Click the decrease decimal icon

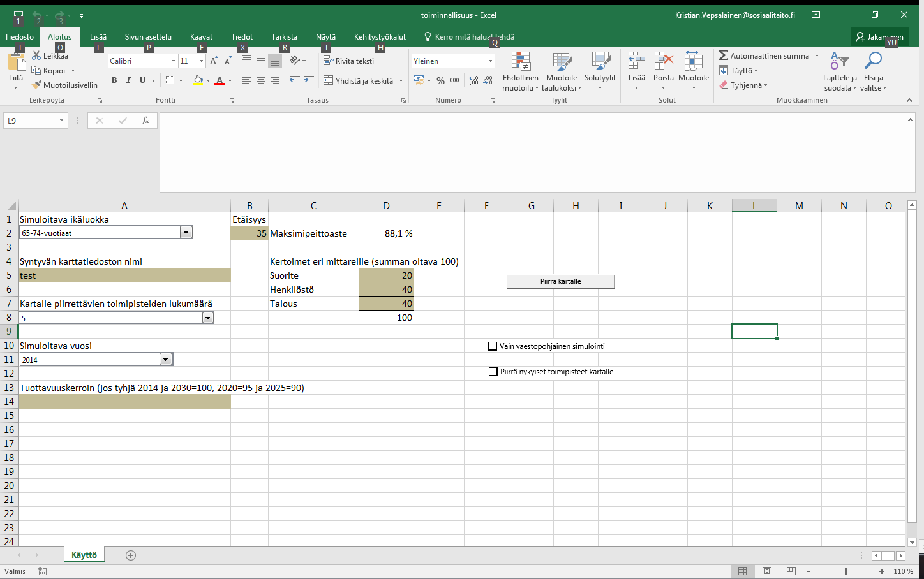coord(488,80)
